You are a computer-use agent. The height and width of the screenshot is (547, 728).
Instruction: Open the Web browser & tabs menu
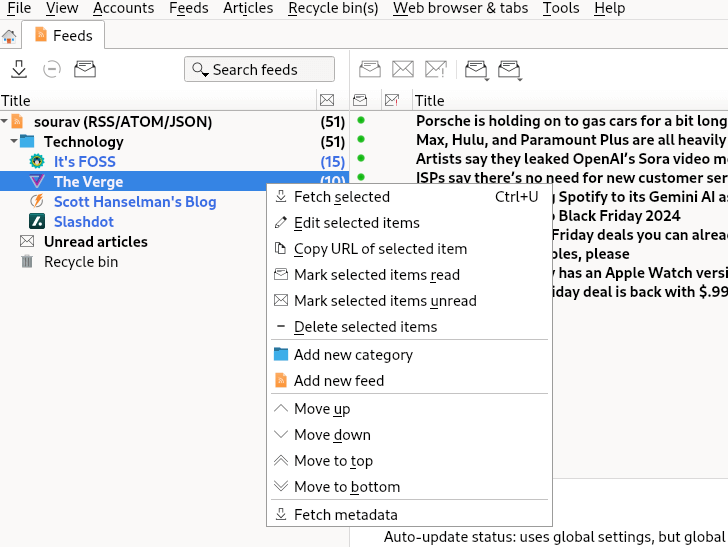point(460,8)
